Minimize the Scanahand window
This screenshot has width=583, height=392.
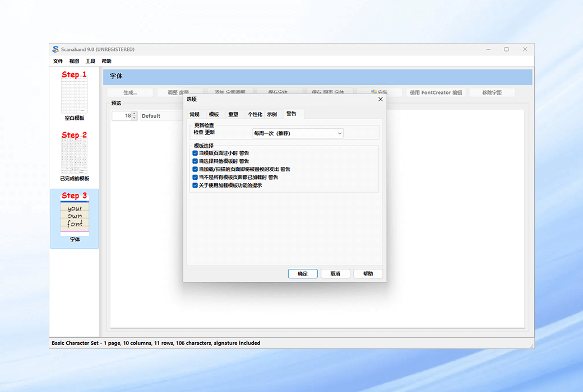coord(488,49)
